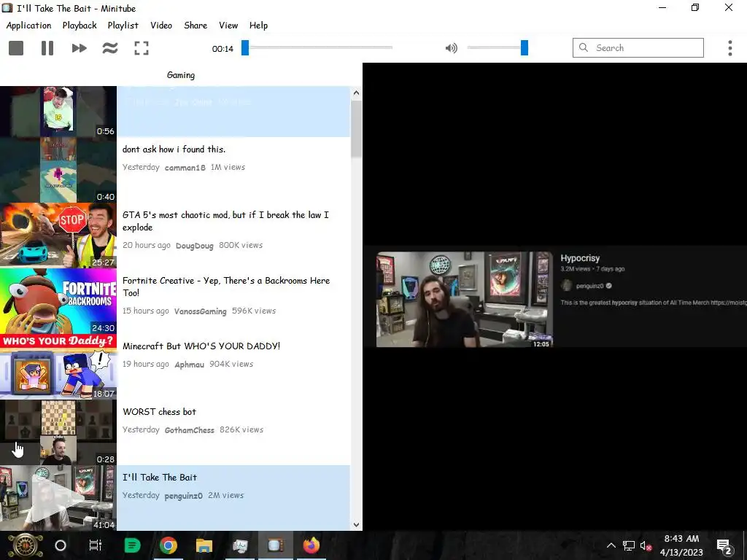Open channel penguinz0 in playlist
The image size is (747, 560).
(x=183, y=496)
